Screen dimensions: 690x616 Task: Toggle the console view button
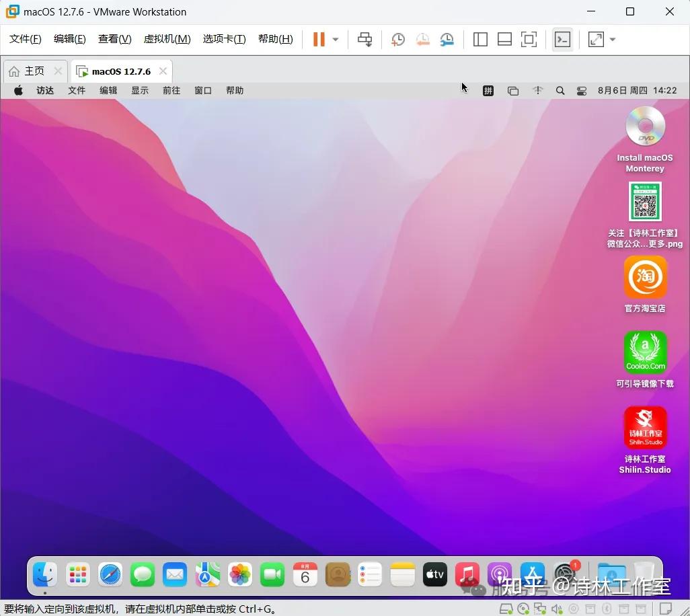coord(562,39)
